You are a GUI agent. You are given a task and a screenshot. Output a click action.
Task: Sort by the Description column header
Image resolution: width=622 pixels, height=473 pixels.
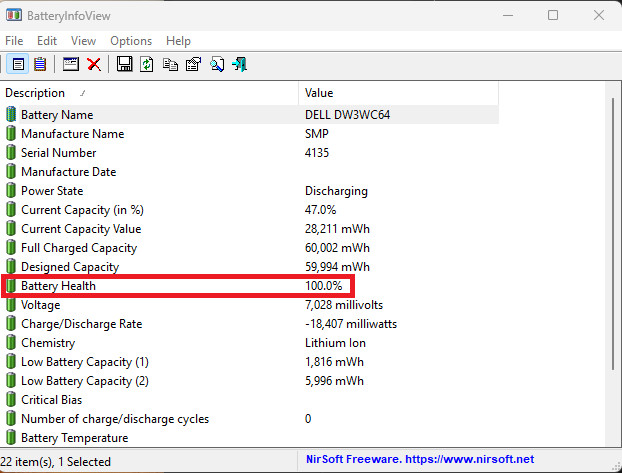point(149,93)
